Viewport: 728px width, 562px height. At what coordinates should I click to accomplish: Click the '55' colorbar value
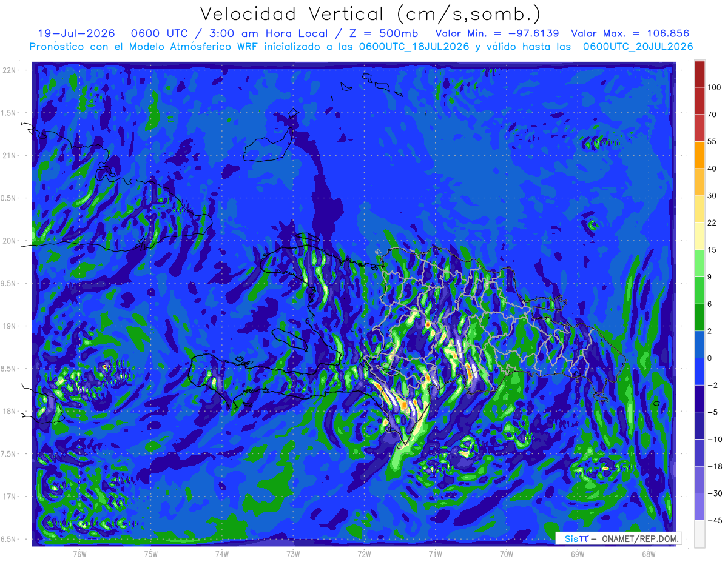click(712, 142)
